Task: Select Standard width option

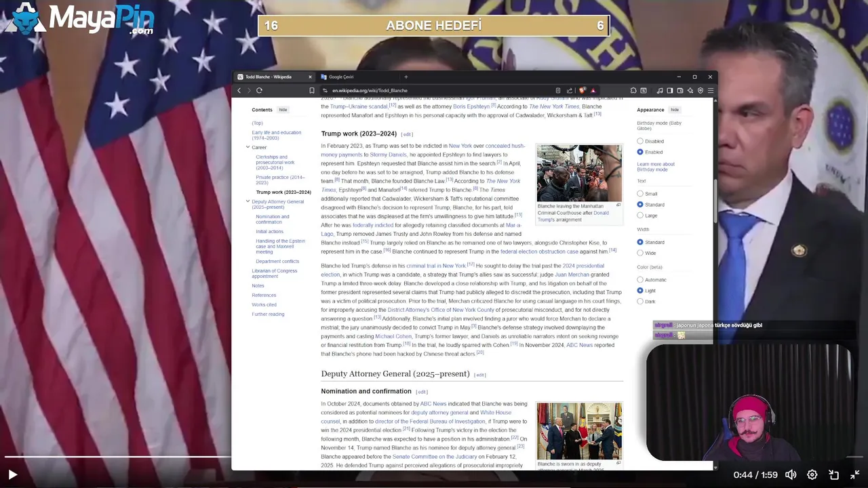Action: [x=640, y=242]
